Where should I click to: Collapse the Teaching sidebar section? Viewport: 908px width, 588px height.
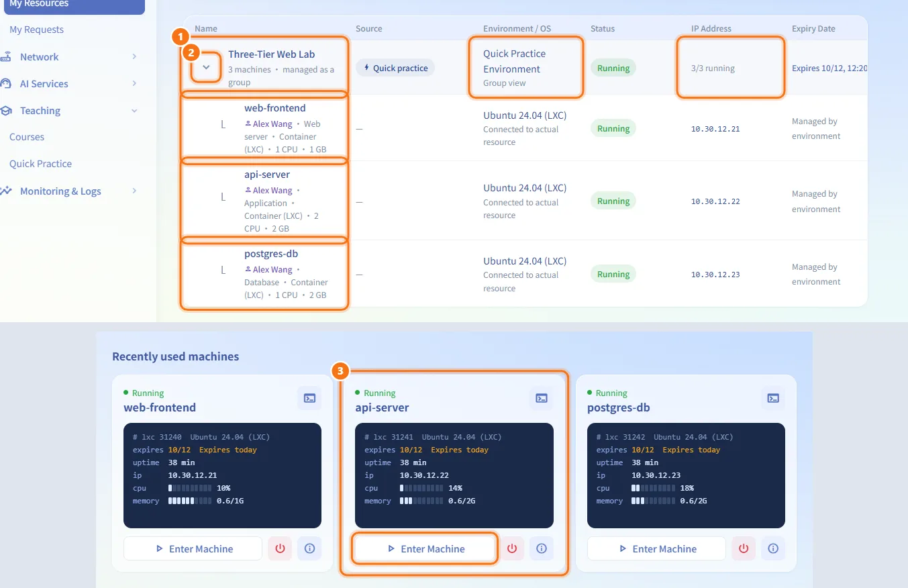pyautogui.click(x=72, y=111)
